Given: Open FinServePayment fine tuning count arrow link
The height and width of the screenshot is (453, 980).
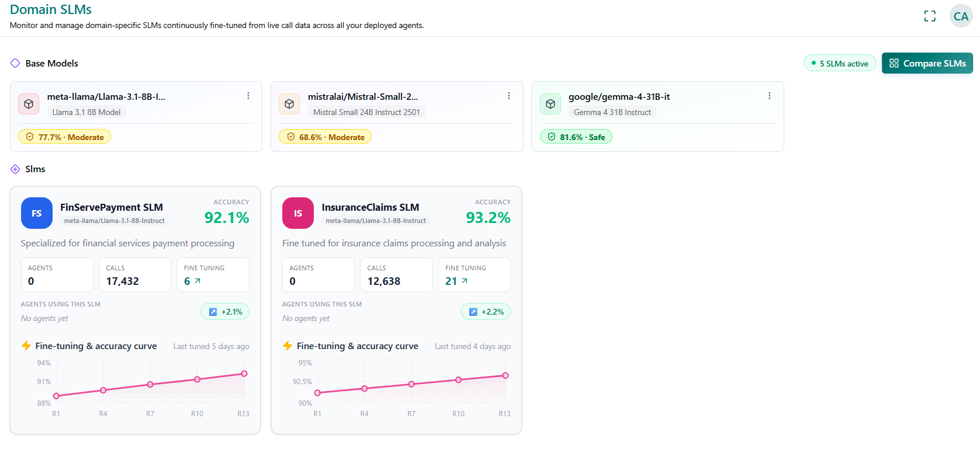Looking at the screenshot, I should click(192, 281).
